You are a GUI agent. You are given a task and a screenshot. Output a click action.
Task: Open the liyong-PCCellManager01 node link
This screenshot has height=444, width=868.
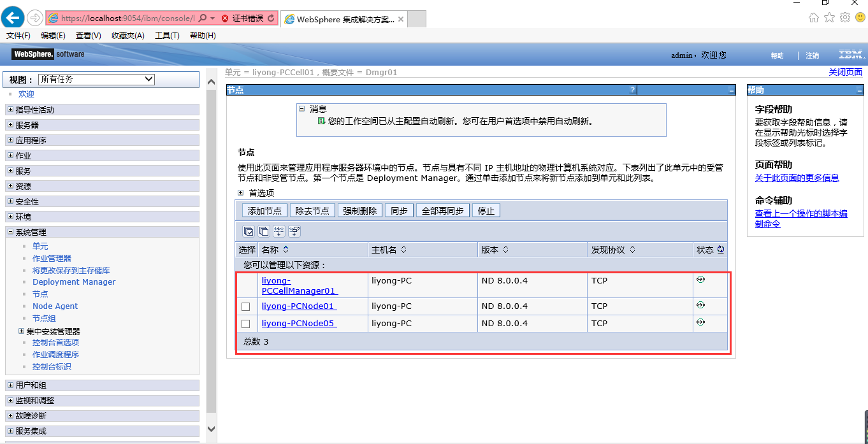click(300, 285)
